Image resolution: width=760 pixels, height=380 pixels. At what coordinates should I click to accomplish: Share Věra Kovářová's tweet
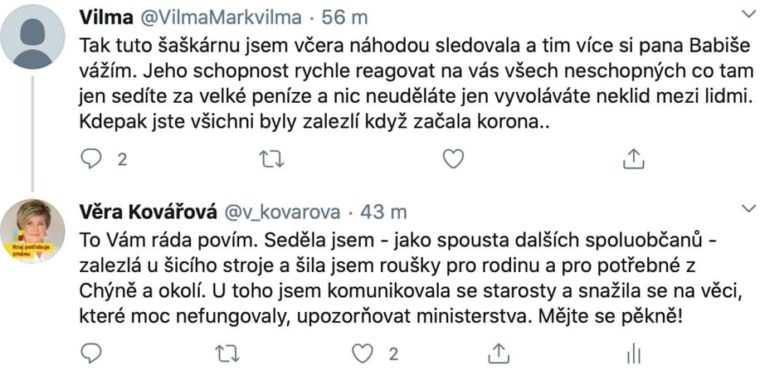(x=497, y=354)
